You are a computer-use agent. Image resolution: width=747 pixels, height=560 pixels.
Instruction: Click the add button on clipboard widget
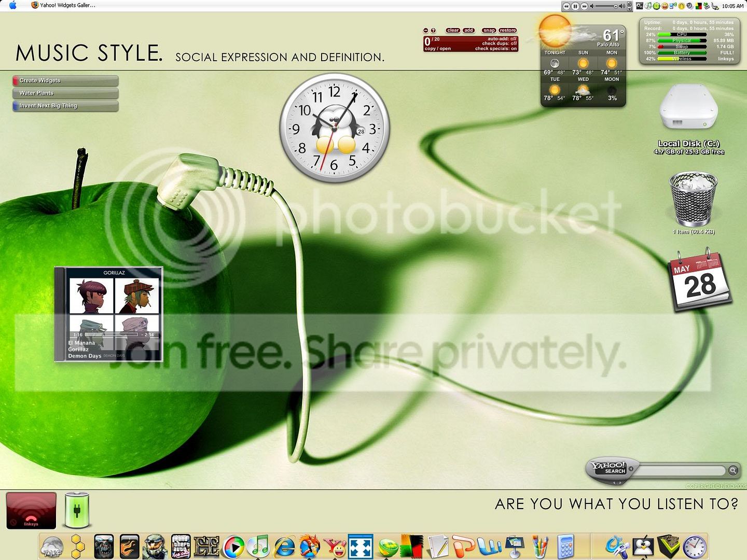(468, 30)
